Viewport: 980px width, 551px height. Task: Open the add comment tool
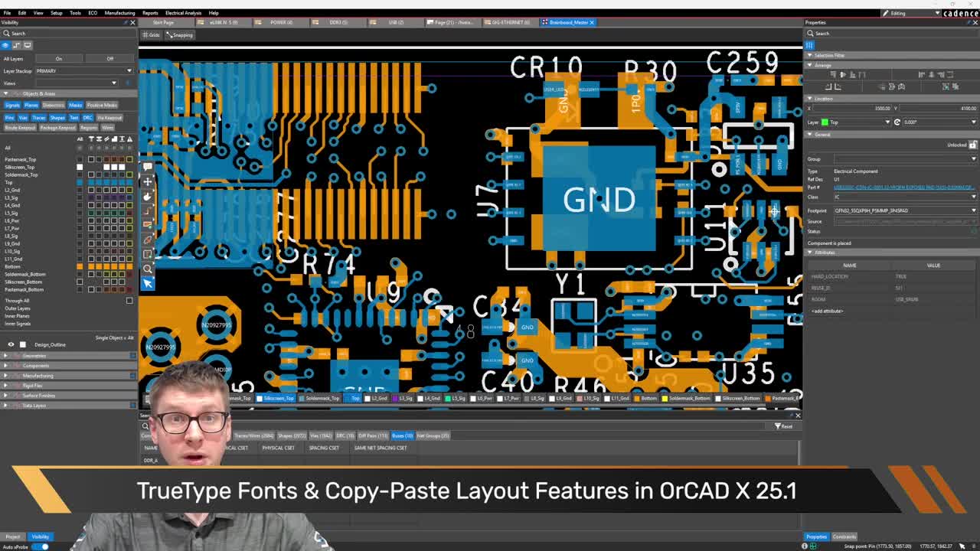[x=148, y=167]
